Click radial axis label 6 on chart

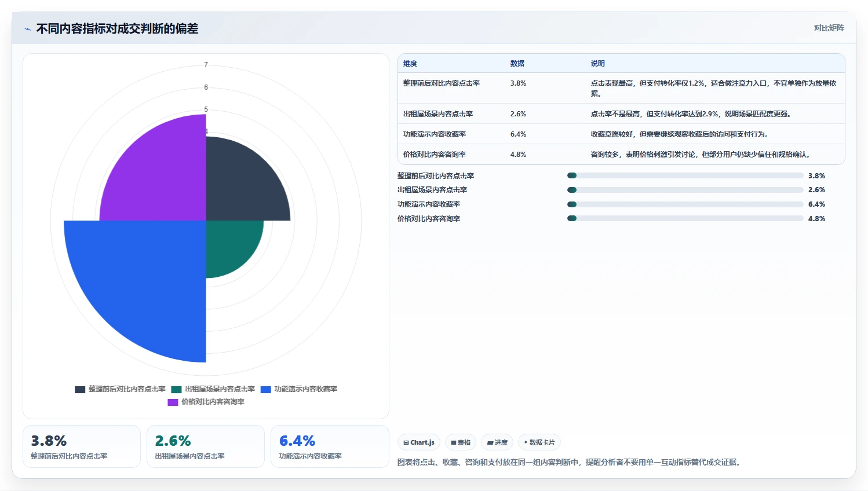(206, 87)
